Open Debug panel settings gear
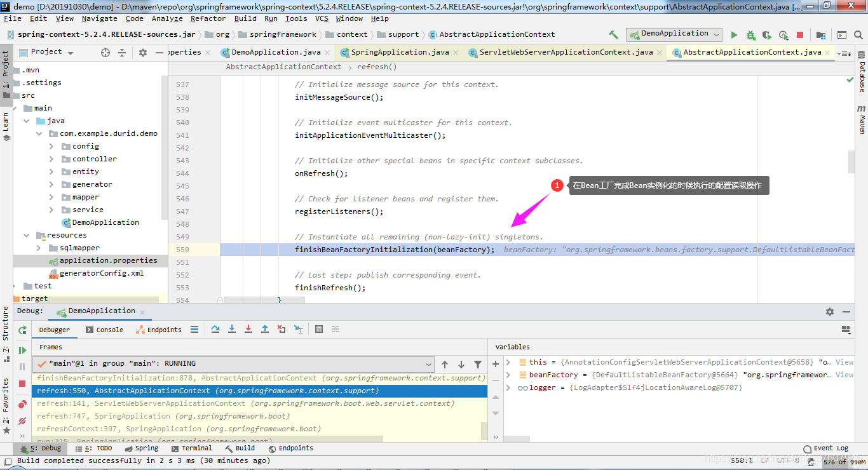The image size is (868, 470). coord(829,312)
